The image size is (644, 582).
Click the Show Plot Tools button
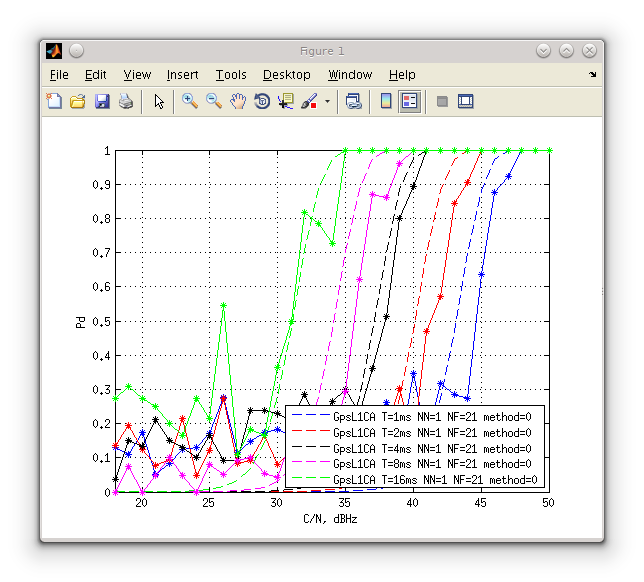point(466,101)
